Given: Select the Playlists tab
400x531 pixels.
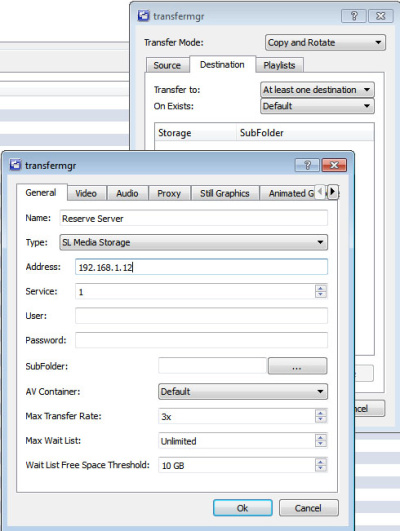Looking at the screenshot, I should coord(279,65).
